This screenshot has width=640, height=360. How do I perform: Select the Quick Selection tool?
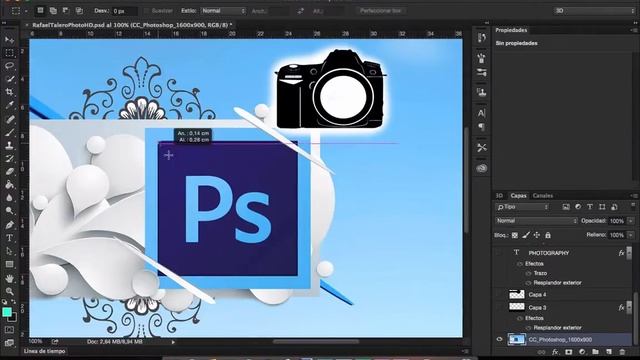click(9, 79)
